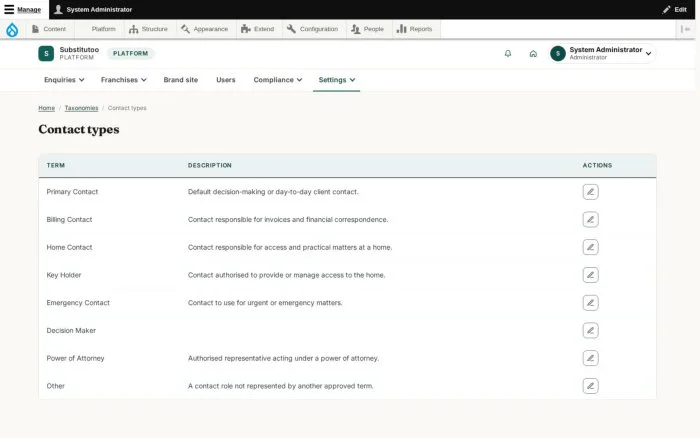Click the System Administrator avatar circle

point(558,54)
